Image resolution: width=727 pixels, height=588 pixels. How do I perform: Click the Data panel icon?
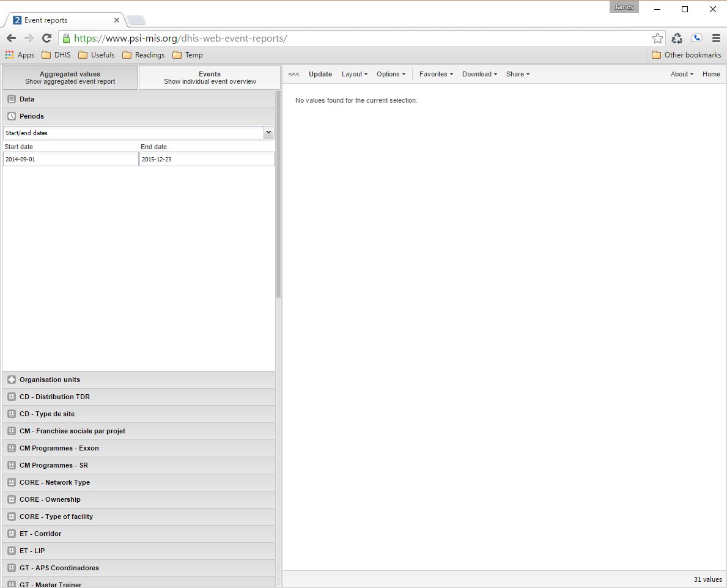pyautogui.click(x=12, y=99)
